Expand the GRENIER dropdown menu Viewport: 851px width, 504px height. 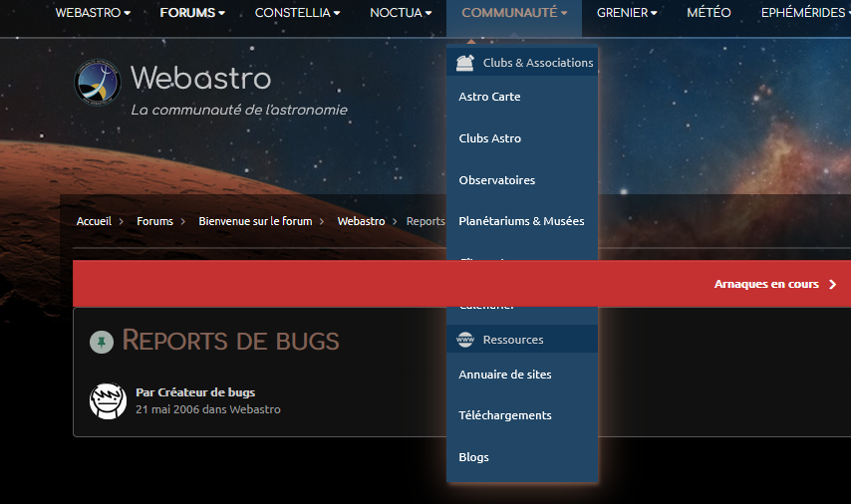[627, 13]
